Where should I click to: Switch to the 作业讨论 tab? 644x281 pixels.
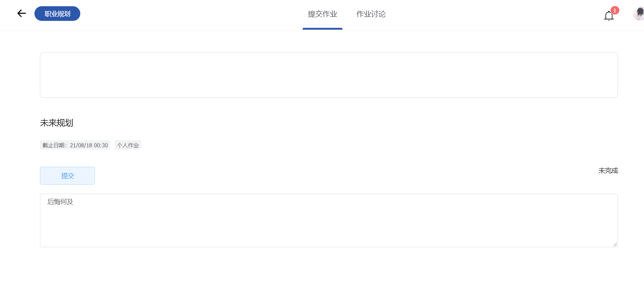pyautogui.click(x=371, y=14)
